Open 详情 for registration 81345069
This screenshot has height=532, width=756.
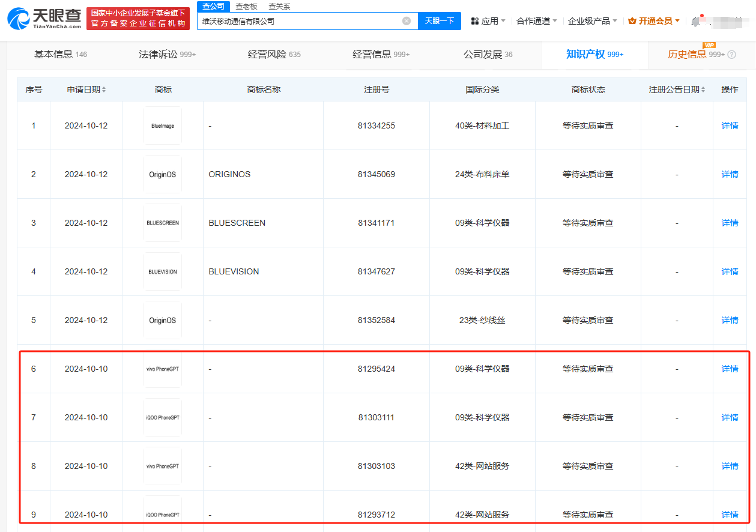tap(730, 174)
